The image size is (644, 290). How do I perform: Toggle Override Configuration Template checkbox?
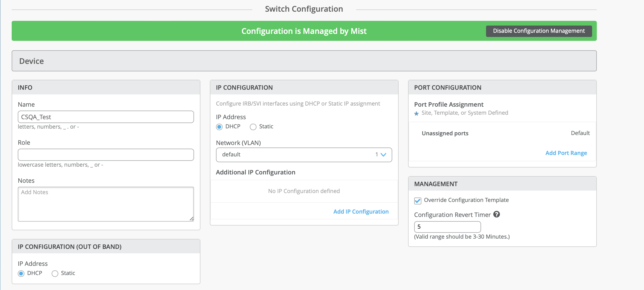point(418,201)
